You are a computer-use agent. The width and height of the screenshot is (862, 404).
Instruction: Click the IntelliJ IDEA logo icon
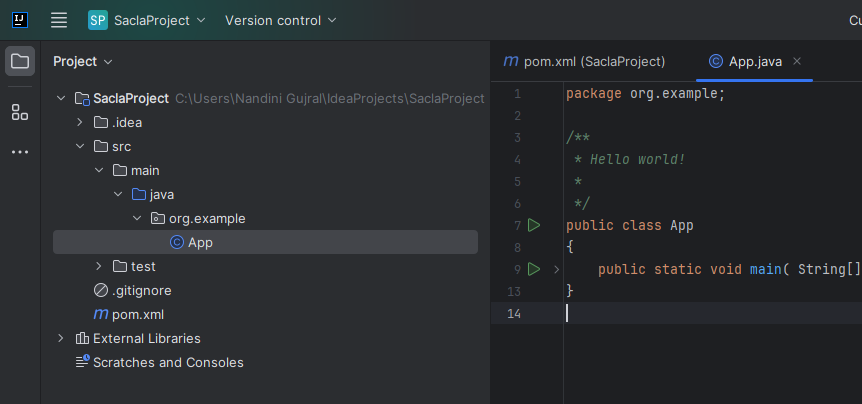pos(20,20)
